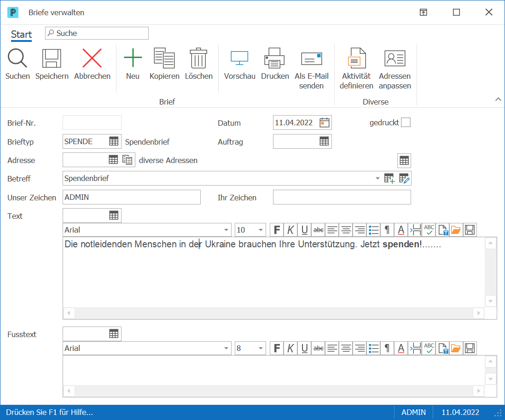Collapse the ribbon with the chevron
Image resolution: width=505 pixels, height=420 pixels.
(498, 99)
